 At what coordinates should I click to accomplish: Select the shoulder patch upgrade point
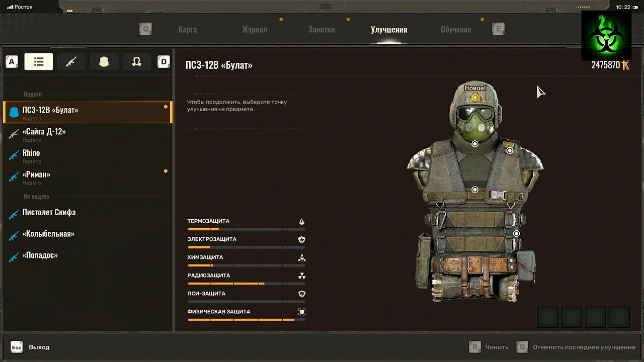510,150
